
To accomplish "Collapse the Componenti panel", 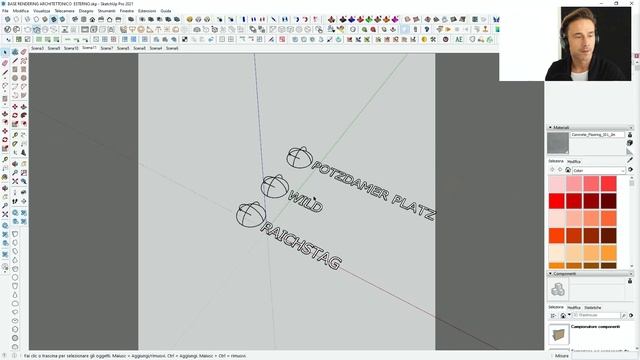I will pos(550,273).
